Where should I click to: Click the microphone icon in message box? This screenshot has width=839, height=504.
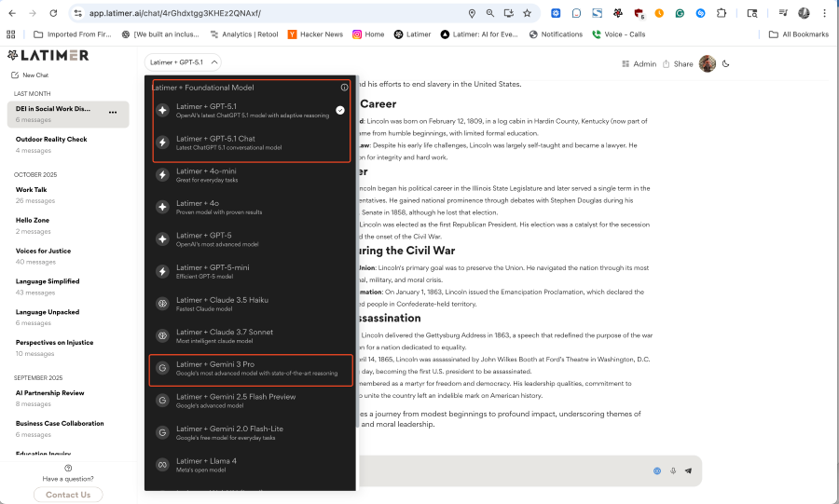(x=673, y=470)
